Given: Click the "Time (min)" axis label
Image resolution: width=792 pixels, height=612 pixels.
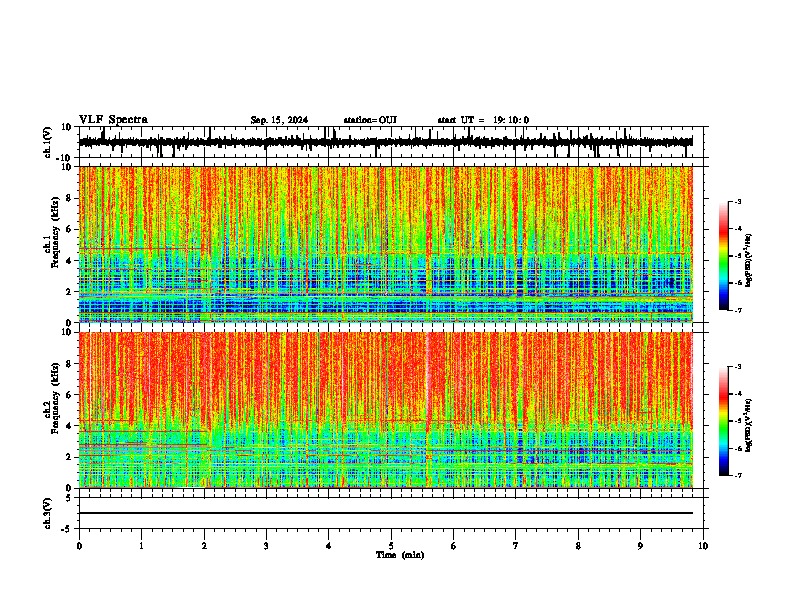Looking at the screenshot, I should pyautogui.click(x=400, y=555).
